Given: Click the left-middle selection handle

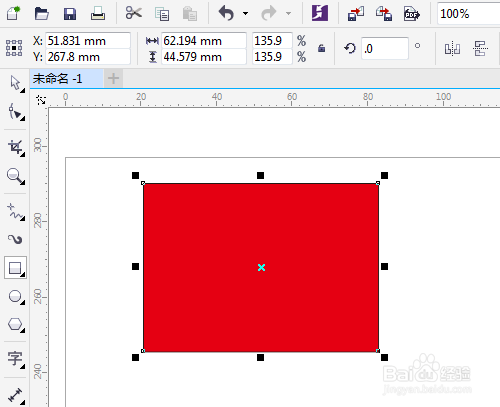Looking at the screenshot, I should point(135,266).
